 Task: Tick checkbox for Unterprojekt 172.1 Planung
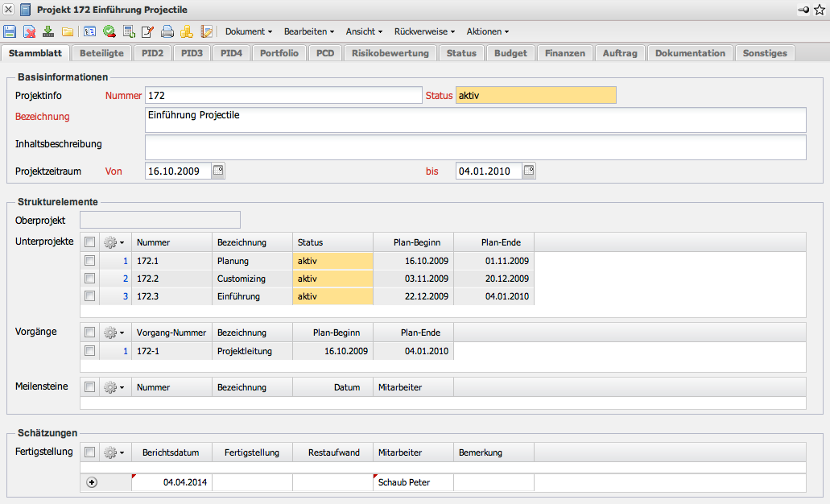(x=90, y=261)
